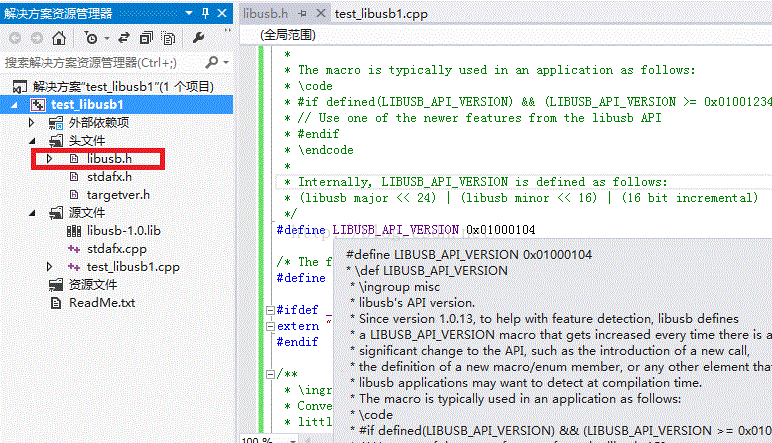Click the test_libusb1 project icon
The width and height of the screenshot is (772, 443).
point(38,105)
